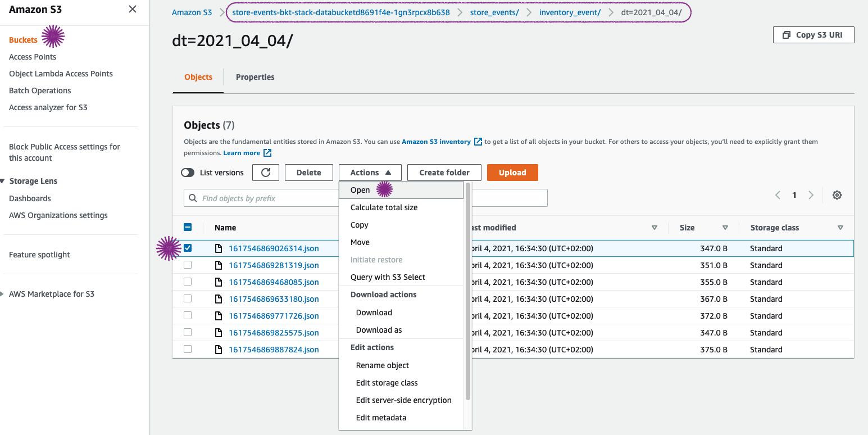This screenshot has width=868, height=435.
Task: Click file icon of 1617546869026314.json
Action: click(219, 248)
